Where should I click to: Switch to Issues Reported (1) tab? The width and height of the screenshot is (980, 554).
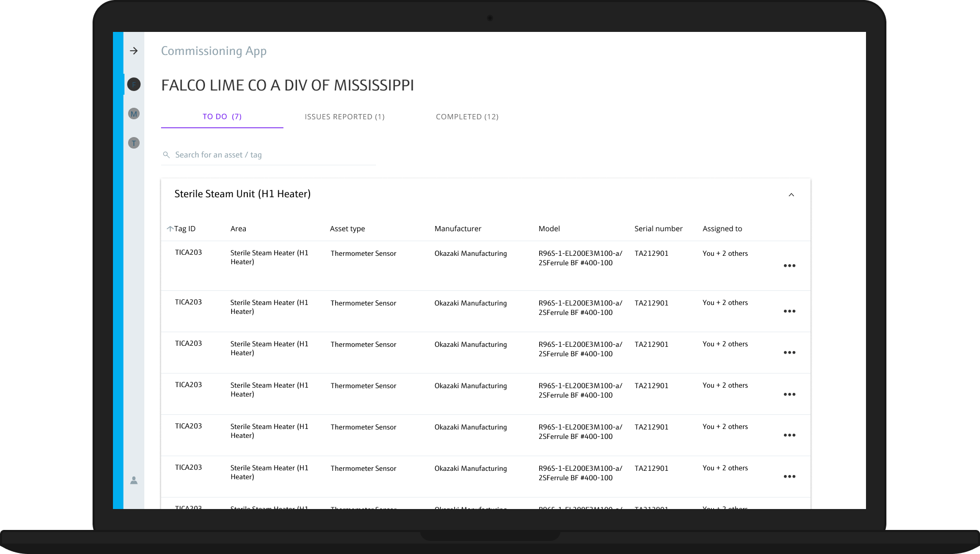(x=345, y=117)
